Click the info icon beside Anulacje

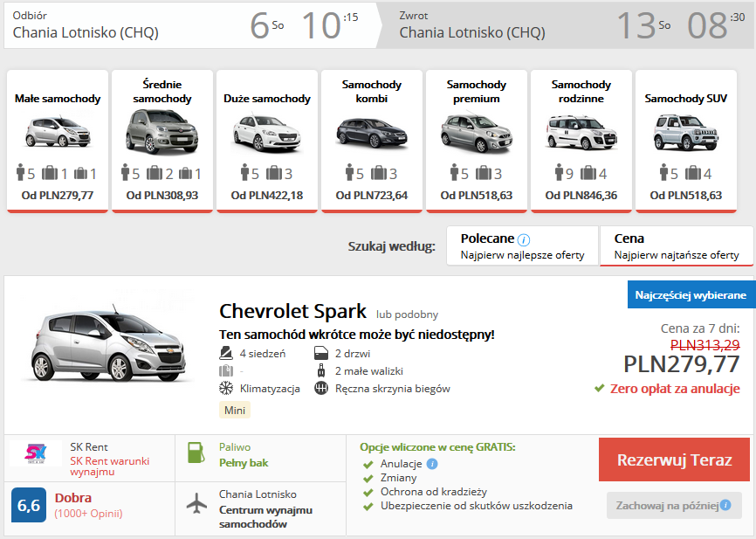(432, 464)
